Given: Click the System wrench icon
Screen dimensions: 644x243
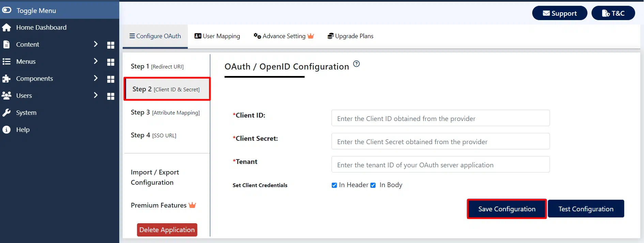Looking at the screenshot, I should pyautogui.click(x=6, y=113).
